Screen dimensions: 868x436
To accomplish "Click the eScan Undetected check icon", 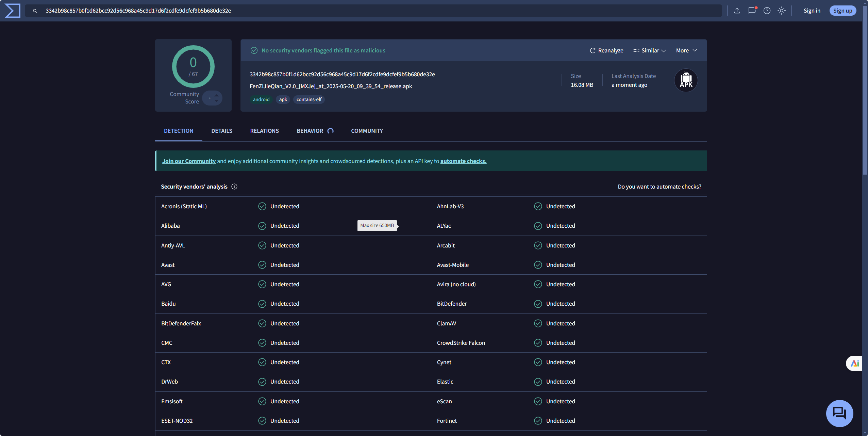I will [538, 401].
